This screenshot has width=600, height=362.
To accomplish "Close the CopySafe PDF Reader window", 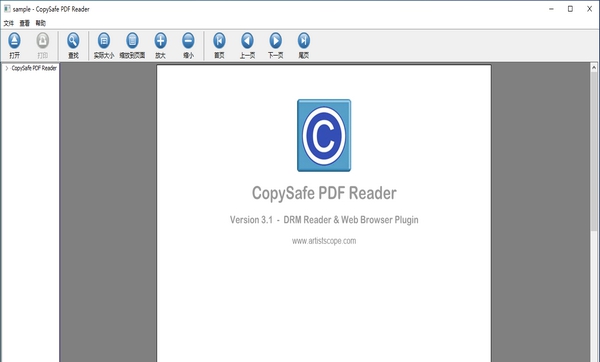I will pyautogui.click(x=589, y=9).
